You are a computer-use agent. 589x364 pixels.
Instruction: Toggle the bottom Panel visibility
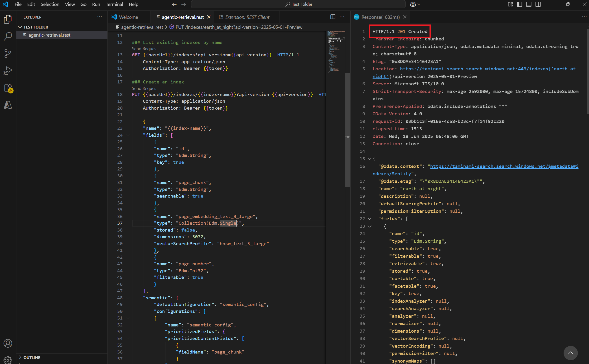(x=529, y=4)
